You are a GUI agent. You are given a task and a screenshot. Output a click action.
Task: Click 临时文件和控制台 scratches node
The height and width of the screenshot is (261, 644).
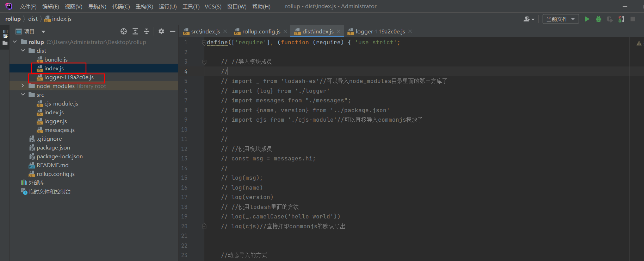[46, 191]
